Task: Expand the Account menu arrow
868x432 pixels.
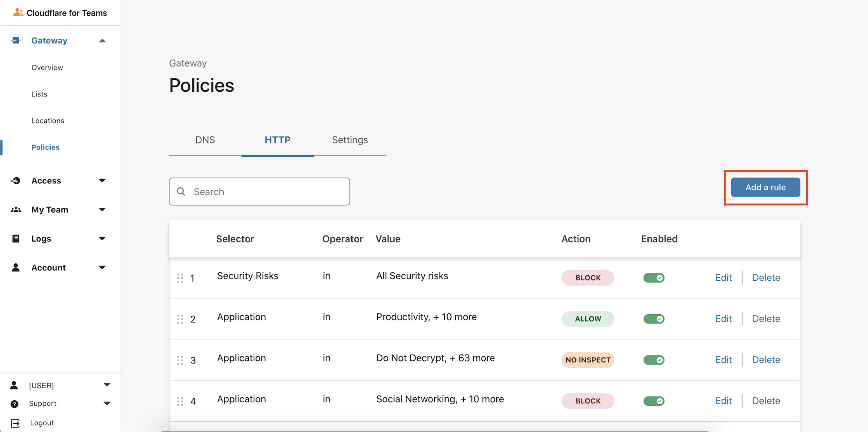Action: pyautogui.click(x=102, y=268)
